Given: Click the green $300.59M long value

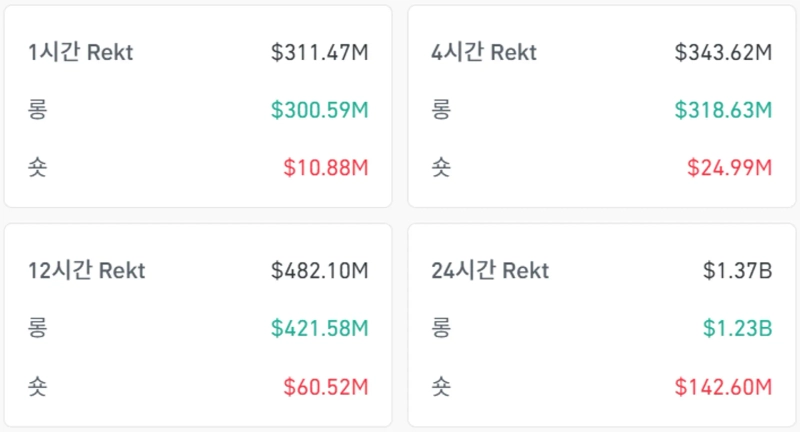Looking at the screenshot, I should click(x=320, y=110).
